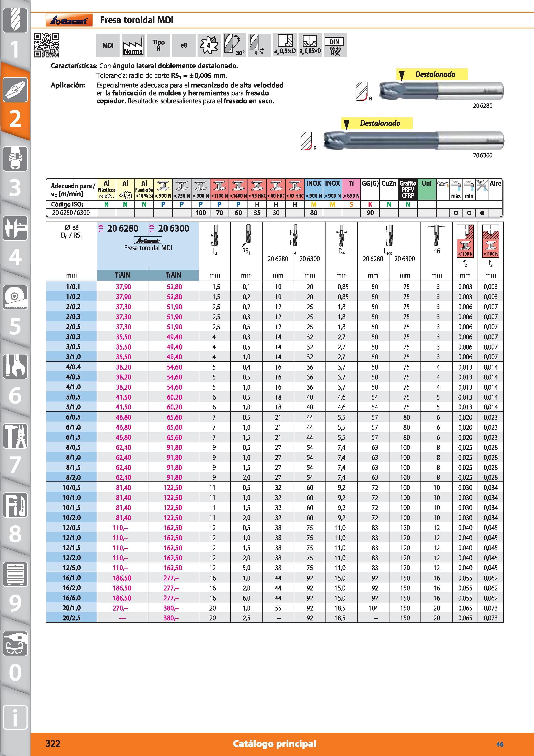Open the clamping chuck section 3 icon
534x756 pixels.
(x=15, y=159)
